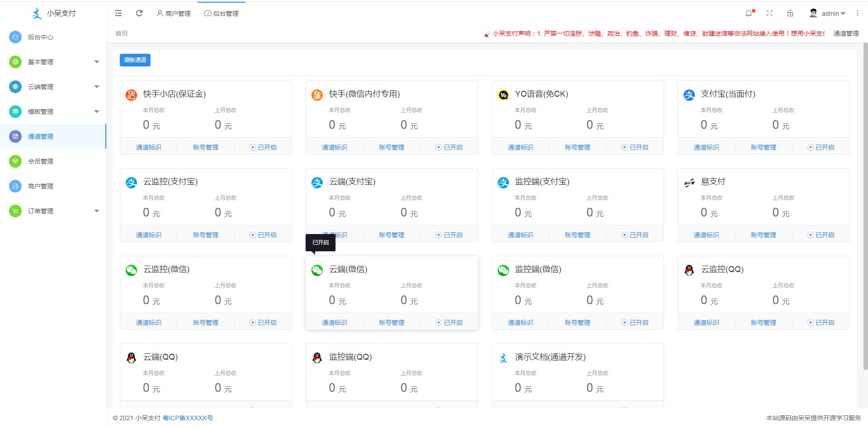The image size is (868, 427).
Task: Click the 粤ICP备XXXXX号 footer link
Action: 188,418
